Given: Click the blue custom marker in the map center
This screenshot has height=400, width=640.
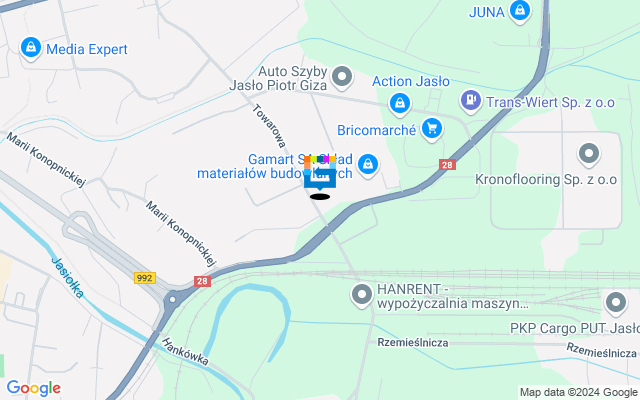Looking at the screenshot, I should click(x=320, y=173).
